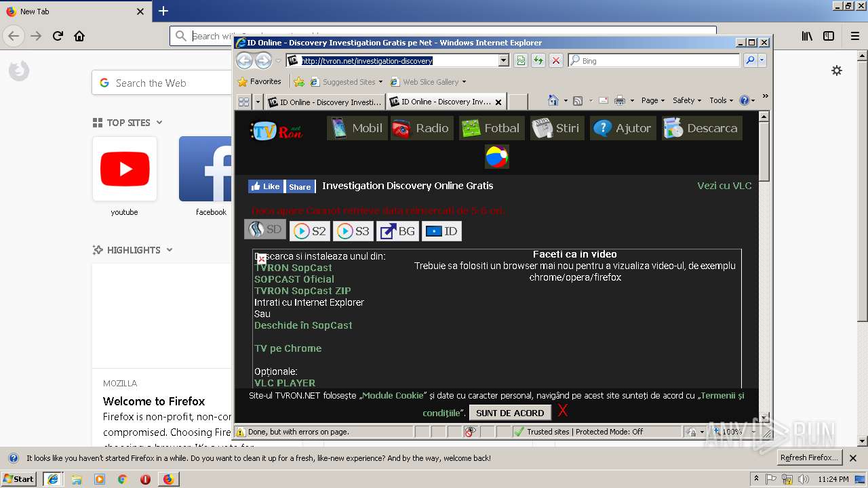Select the ID stream button
This screenshot has width=868, height=488.
coord(441,231)
